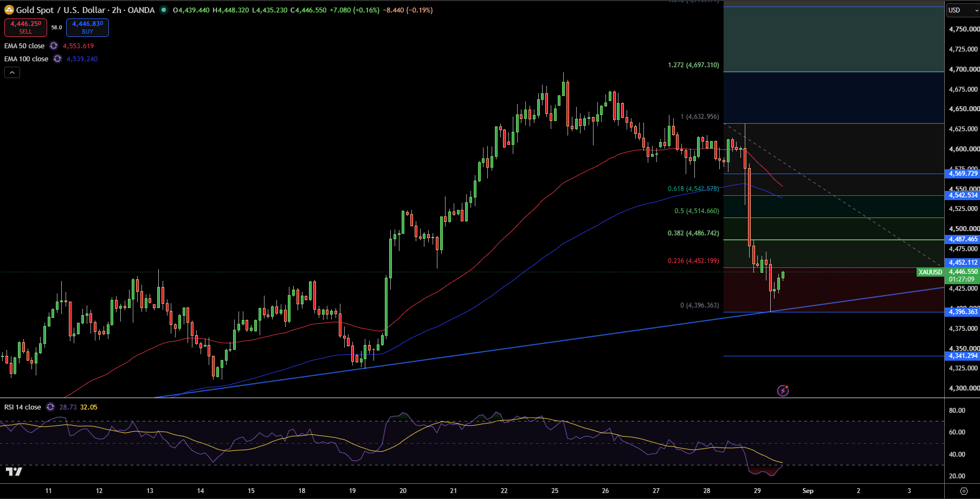Viewport: 980px width, 499px height.
Task: Click the spread value 58.0
Action: click(x=56, y=28)
